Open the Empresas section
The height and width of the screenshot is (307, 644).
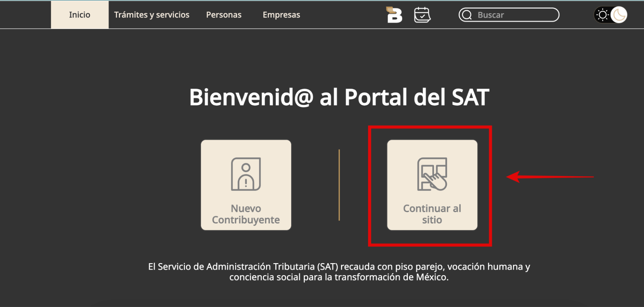[x=281, y=15]
